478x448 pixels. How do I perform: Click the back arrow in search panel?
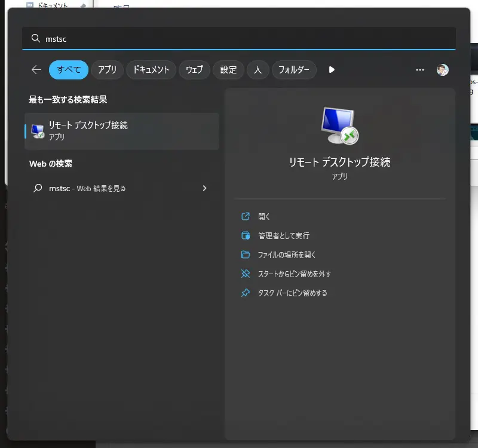click(36, 70)
